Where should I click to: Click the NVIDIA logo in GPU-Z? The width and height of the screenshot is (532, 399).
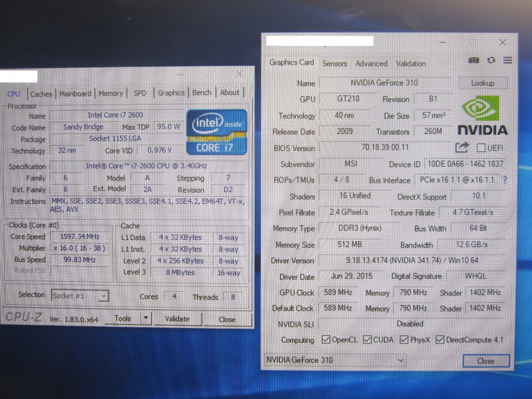482,115
